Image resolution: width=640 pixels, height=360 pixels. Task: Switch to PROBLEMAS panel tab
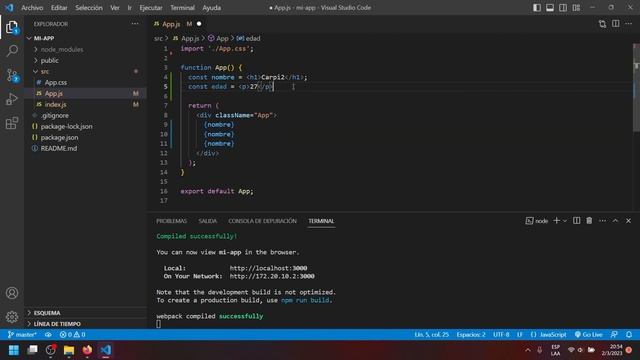(x=171, y=221)
